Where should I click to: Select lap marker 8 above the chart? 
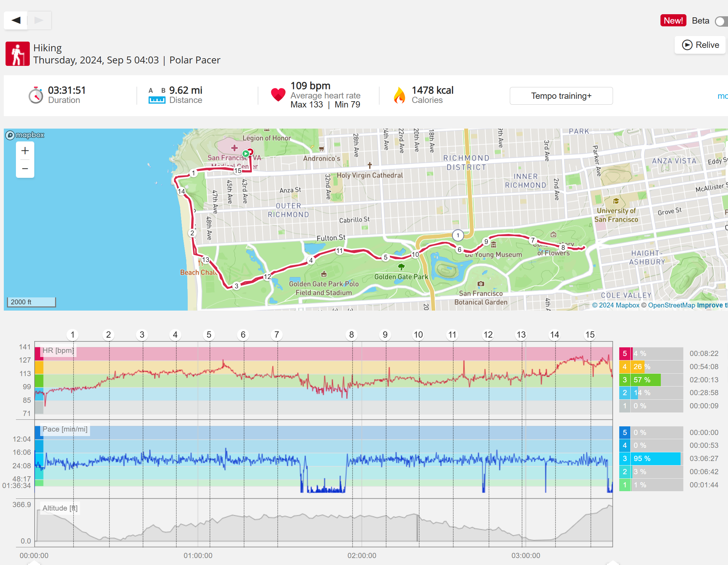[x=352, y=335]
